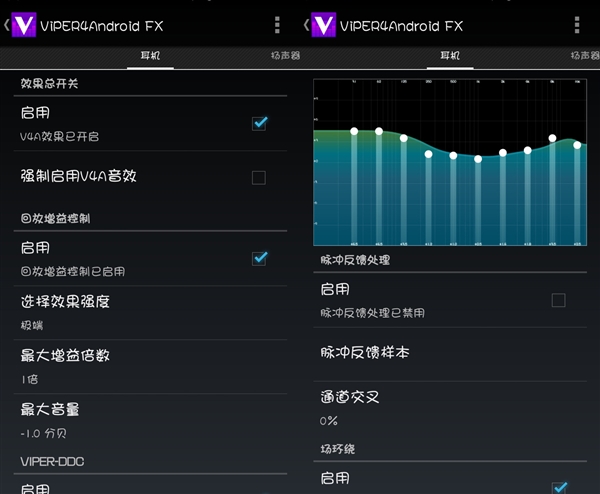Open 最大增益倍数 setting
The width and height of the screenshot is (600, 494).
pos(150,367)
